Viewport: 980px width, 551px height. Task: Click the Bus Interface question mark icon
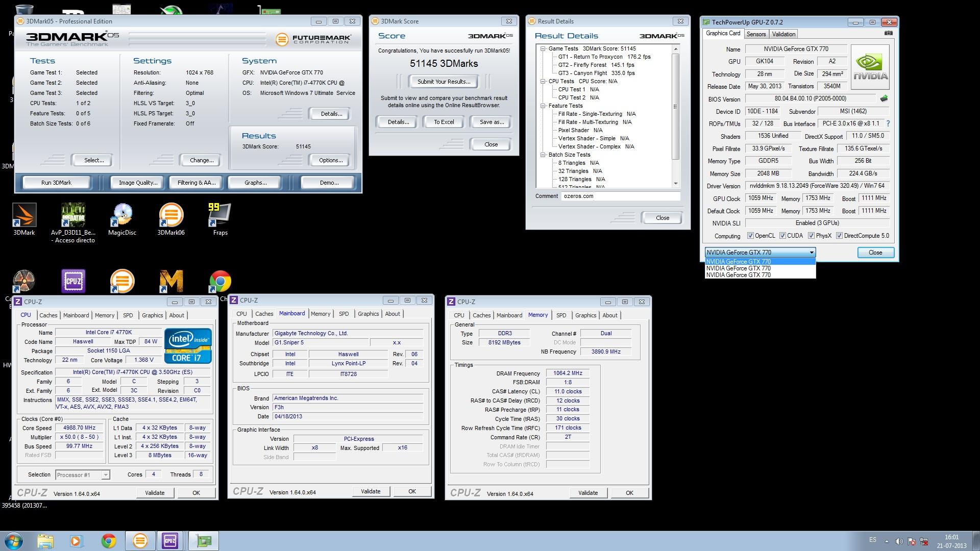click(x=888, y=123)
